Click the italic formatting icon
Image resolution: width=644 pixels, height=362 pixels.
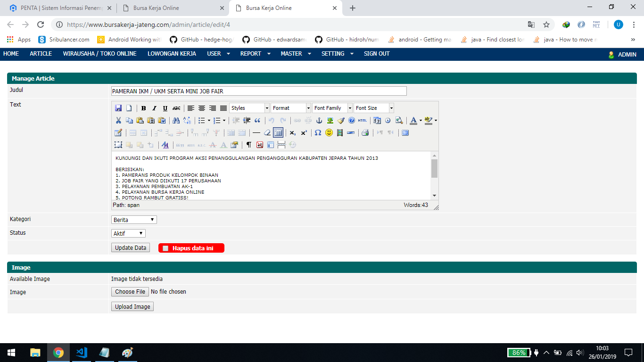pyautogui.click(x=154, y=108)
